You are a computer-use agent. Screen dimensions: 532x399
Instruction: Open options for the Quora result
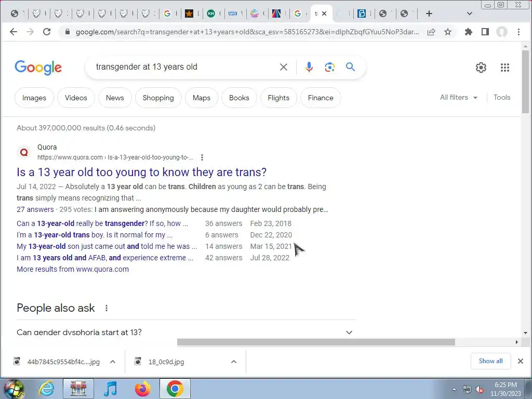coord(202,157)
